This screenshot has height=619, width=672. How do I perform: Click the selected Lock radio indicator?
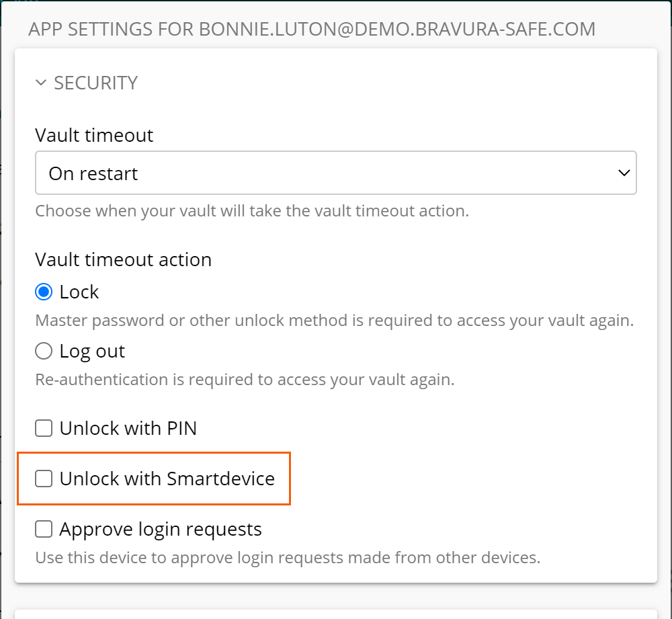pos(43,291)
